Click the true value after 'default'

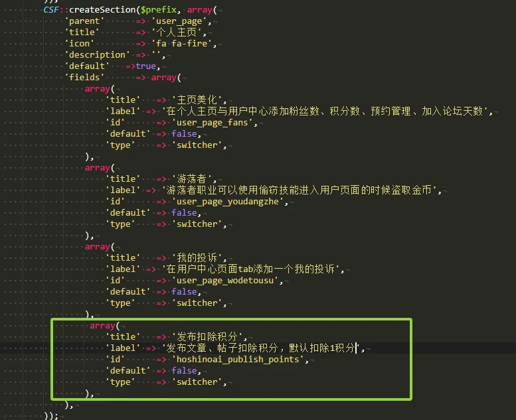[x=146, y=66]
